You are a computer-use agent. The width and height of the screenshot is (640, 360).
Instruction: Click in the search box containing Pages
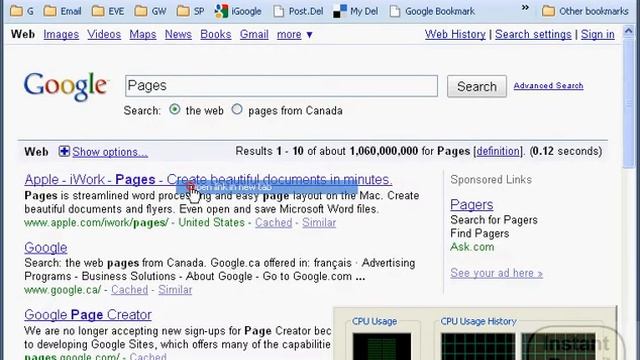(281, 86)
